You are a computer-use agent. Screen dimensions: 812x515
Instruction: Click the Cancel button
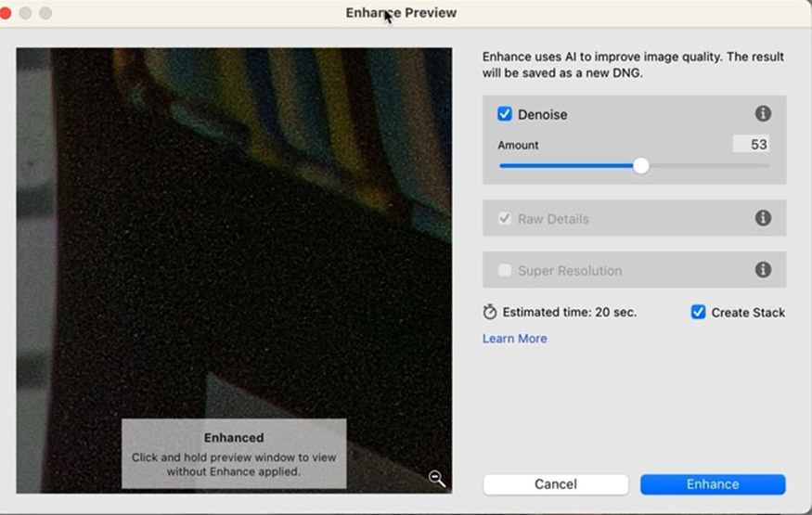pos(556,484)
